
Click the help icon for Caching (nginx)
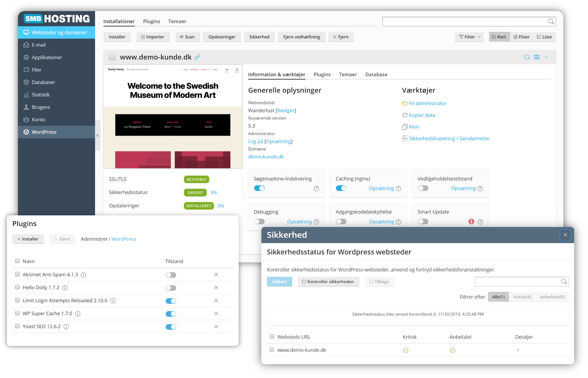click(398, 189)
